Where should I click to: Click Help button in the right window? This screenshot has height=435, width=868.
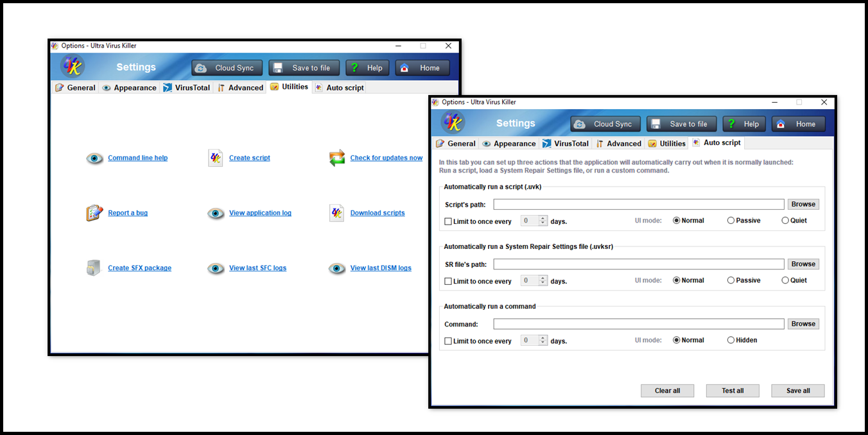[744, 124]
